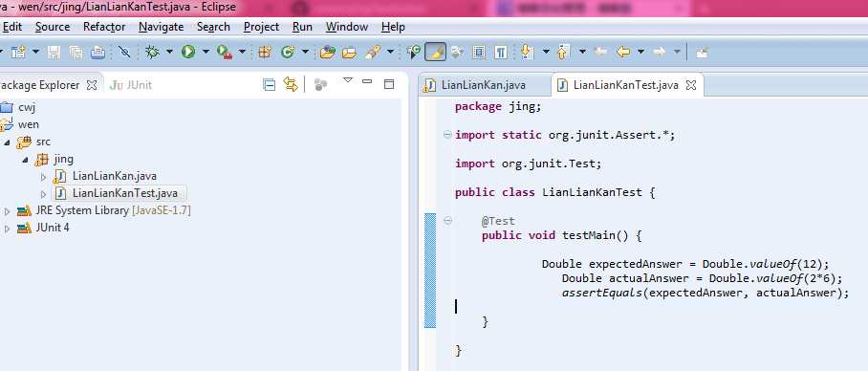Open the Source menu

click(53, 27)
